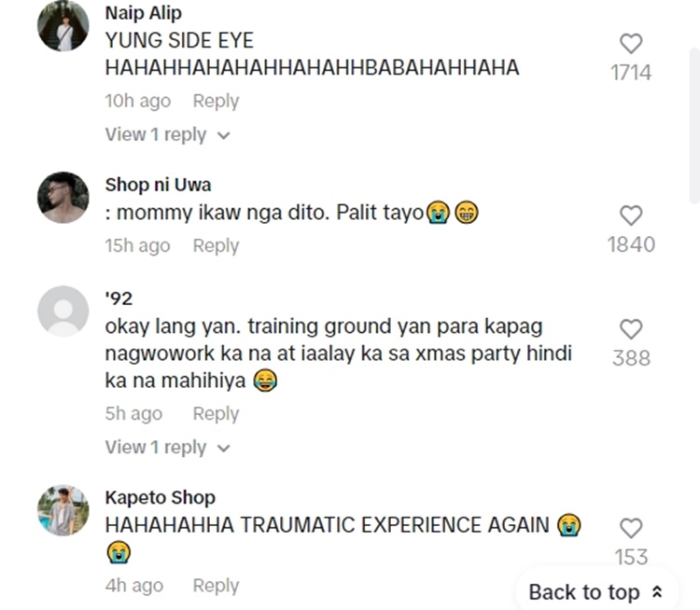Expand View 1 reply under '92 comment
700x610 pixels.
point(167,447)
